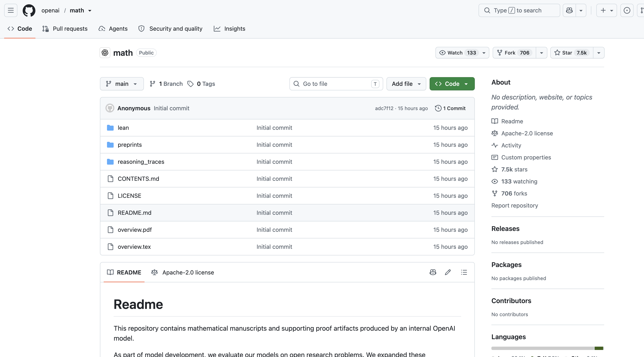Click the branch icon beside 1 Branch
This screenshot has width=644, height=357.
click(153, 84)
